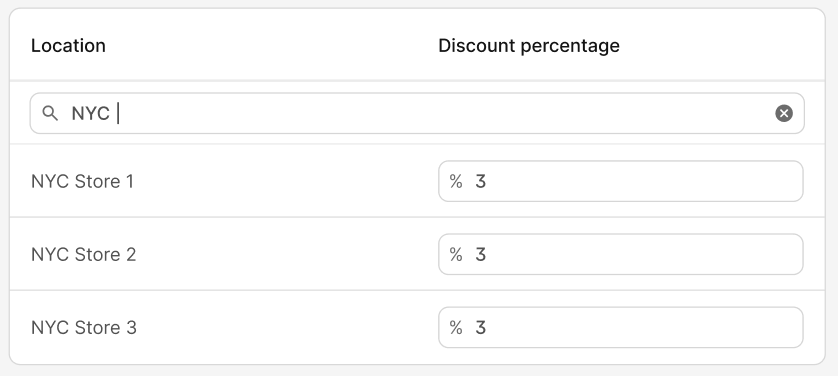
Task: Click the text caret after NYC in search
Action: click(x=118, y=113)
